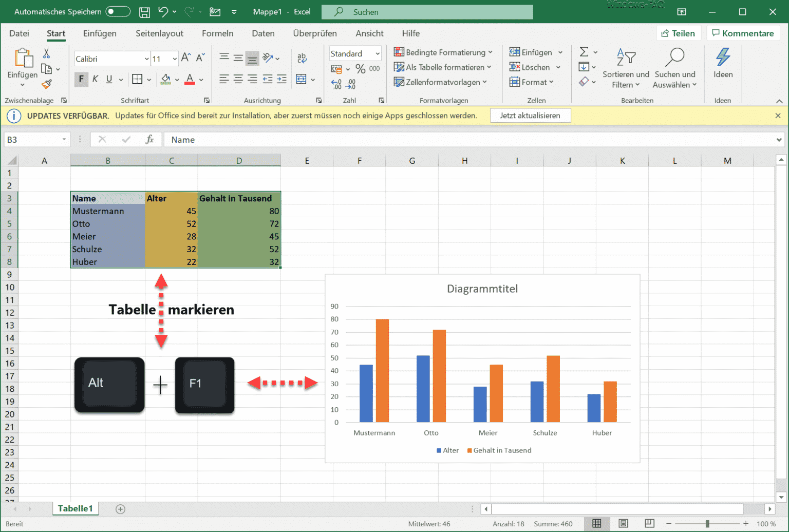Click the Ideen lightning icon
789x532 pixels.
coord(723,57)
